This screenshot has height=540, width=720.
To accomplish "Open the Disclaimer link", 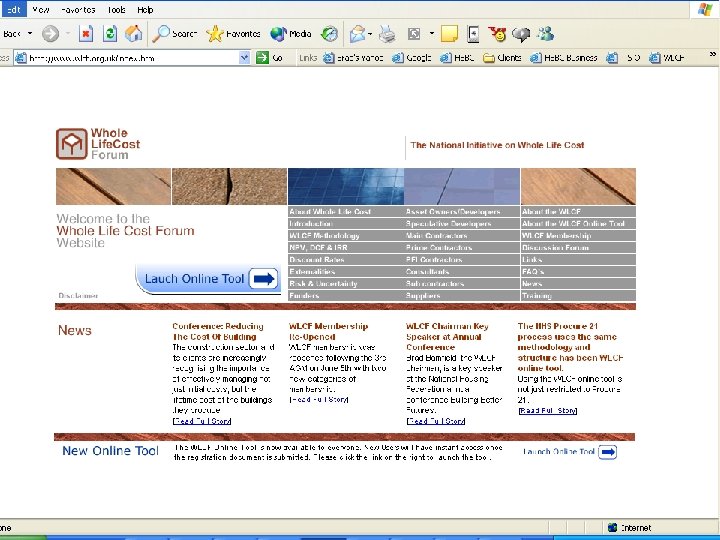I will [78, 296].
